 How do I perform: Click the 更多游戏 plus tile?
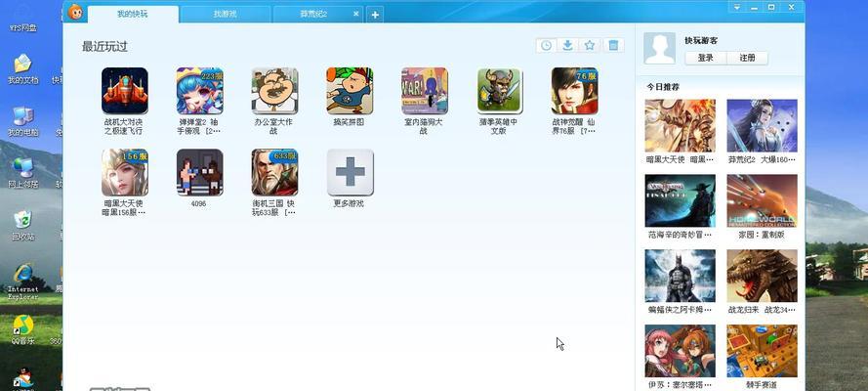click(x=350, y=172)
